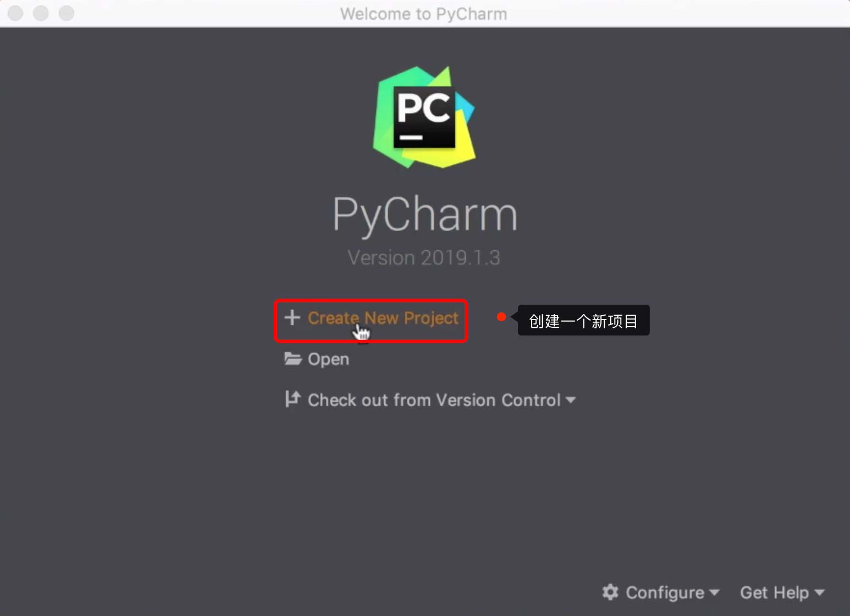Click the red dot beside the tooltip
Image resolution: width=850 pixels, height=616 pixels.
tap(501, 317)
